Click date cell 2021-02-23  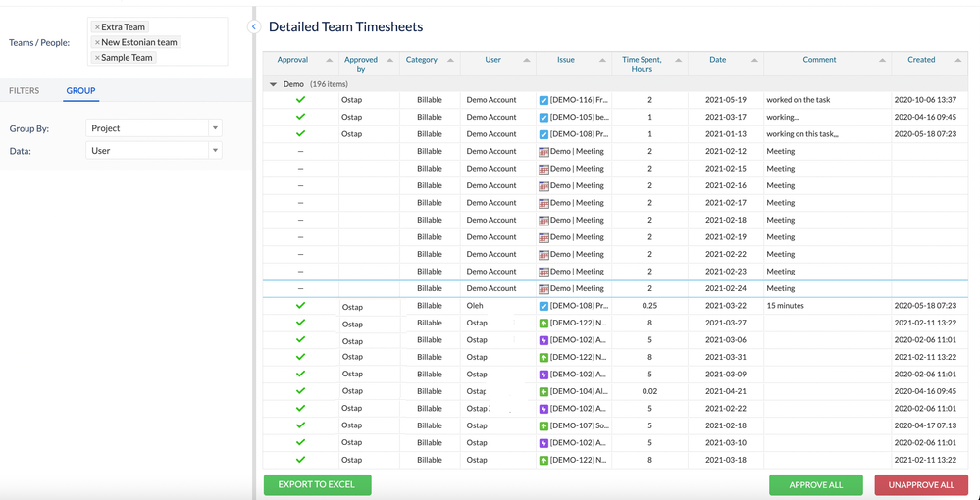coord(726,272)
